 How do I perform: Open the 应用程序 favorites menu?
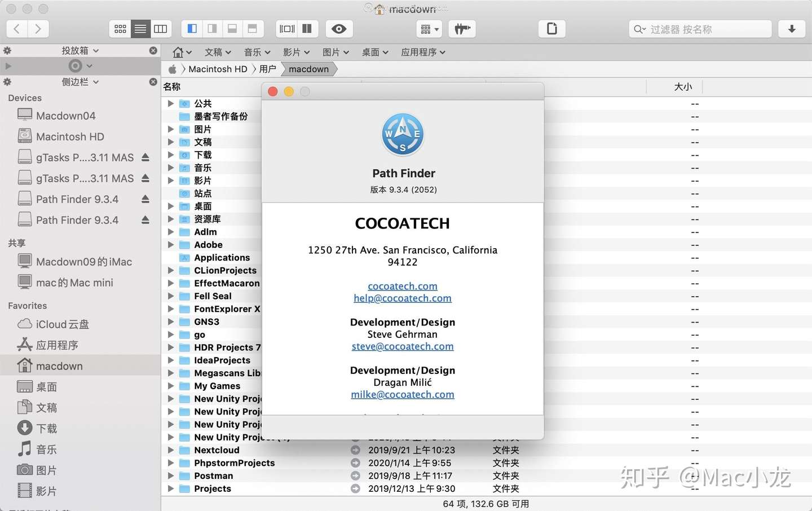(423, 52)
